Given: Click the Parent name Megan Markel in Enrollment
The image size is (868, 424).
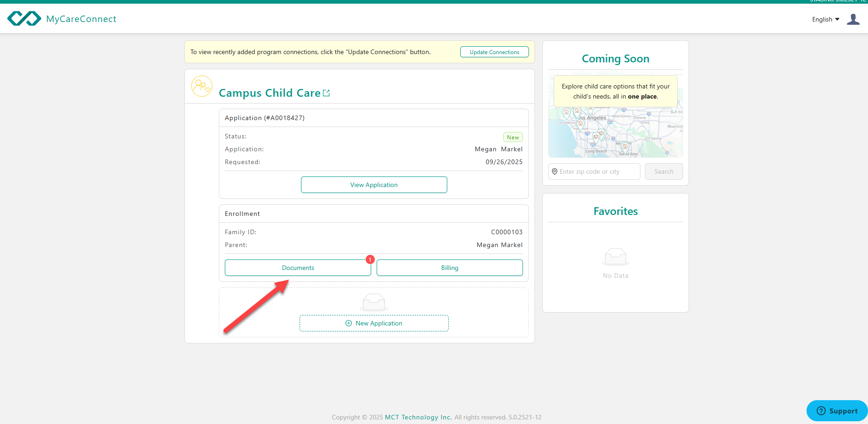Looking at the screenshot, I should 499,245.
